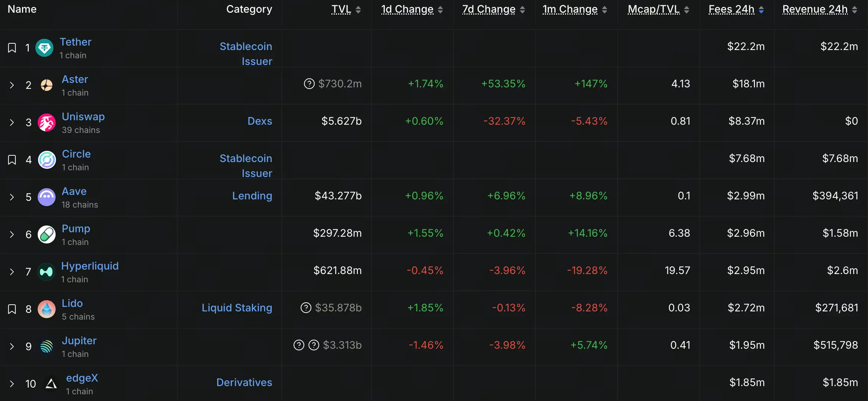Click the edgeX logo icon
The width and height of the screenshot is (868, 401).
[x=51, y=384]
